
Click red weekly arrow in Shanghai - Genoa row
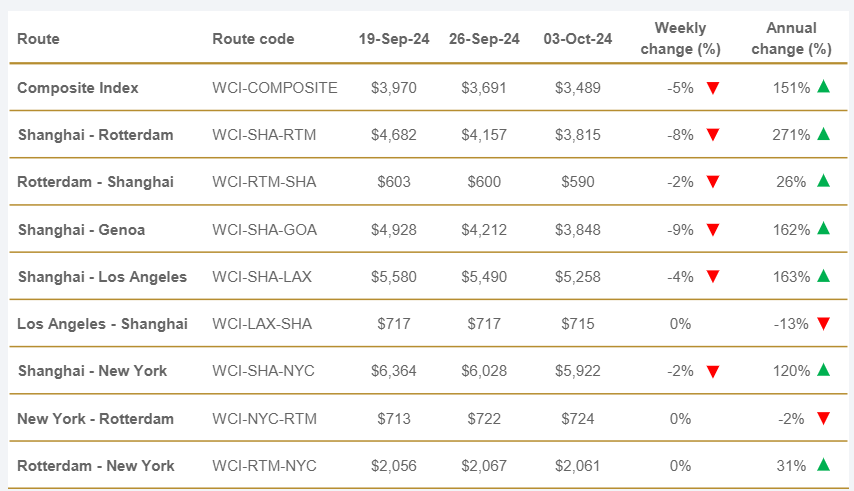pyautogui.click(x=713, y=230)
